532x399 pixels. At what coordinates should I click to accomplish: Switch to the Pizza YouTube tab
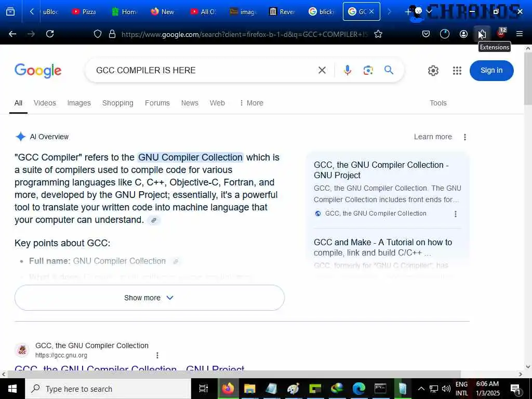pyautogui.click(x=84, y=12)
